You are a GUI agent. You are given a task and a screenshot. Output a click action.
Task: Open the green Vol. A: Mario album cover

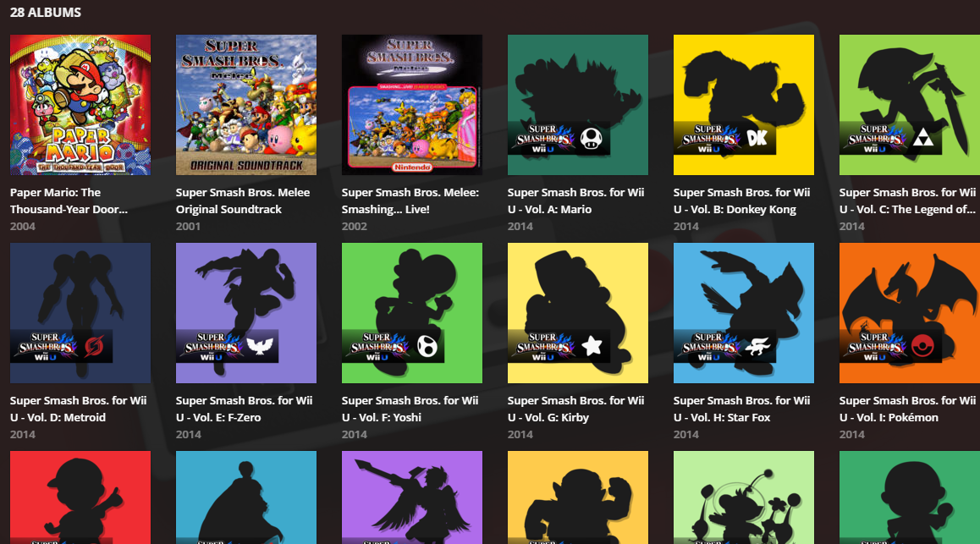point(577,105)
